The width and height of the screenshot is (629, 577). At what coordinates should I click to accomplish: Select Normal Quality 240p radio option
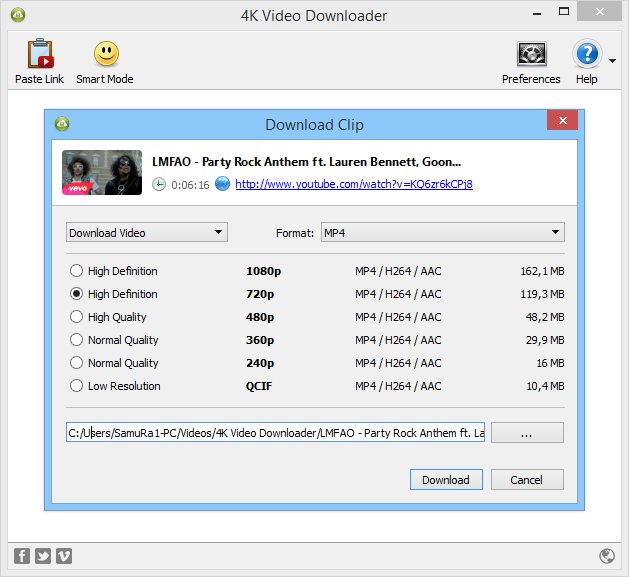tap(76, 363)
